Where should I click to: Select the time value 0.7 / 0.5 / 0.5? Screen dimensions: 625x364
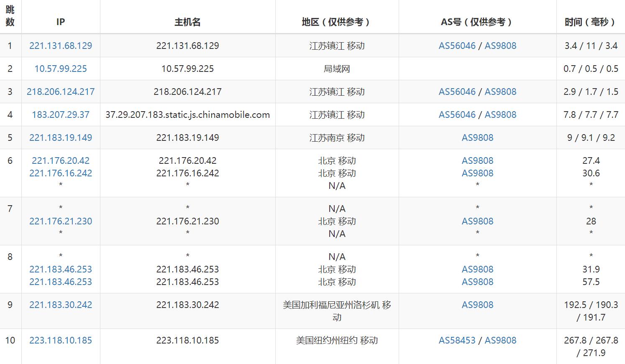pos(591,69)
